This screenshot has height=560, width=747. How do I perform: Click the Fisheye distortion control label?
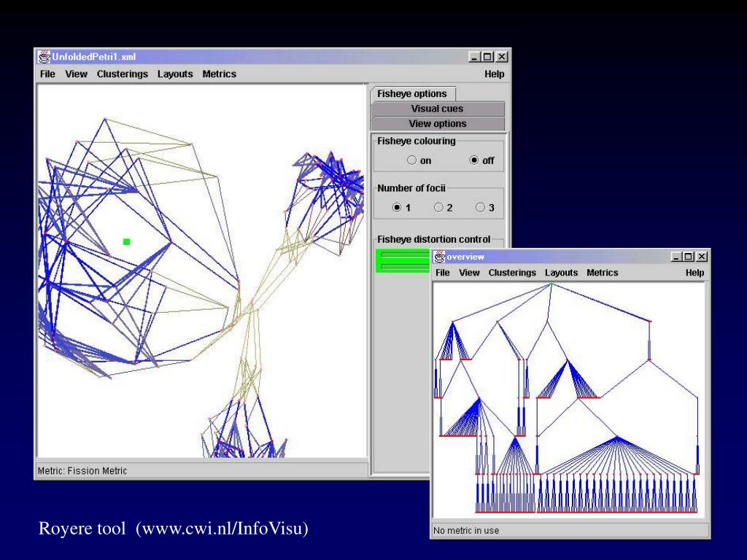(433, 239)
